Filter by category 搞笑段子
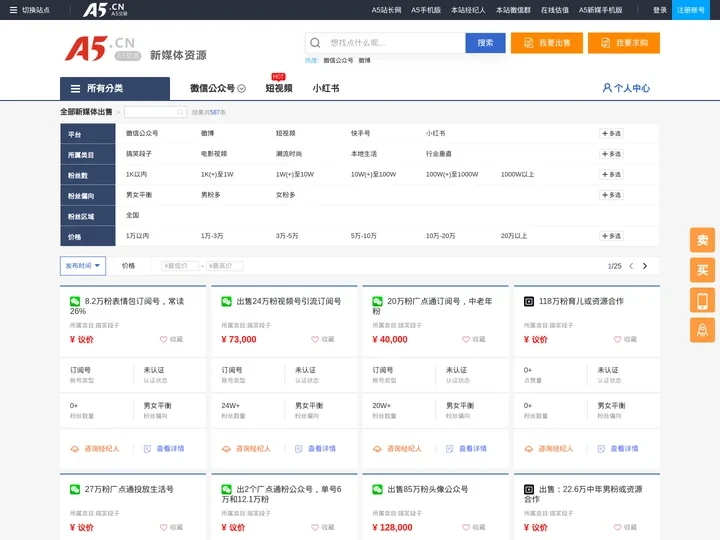Screen dimensions: 720x540 tap(139, 154)
